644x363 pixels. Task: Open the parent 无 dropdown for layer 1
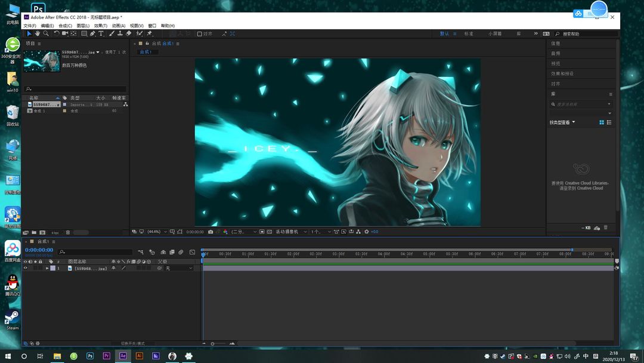click(179, 269)
